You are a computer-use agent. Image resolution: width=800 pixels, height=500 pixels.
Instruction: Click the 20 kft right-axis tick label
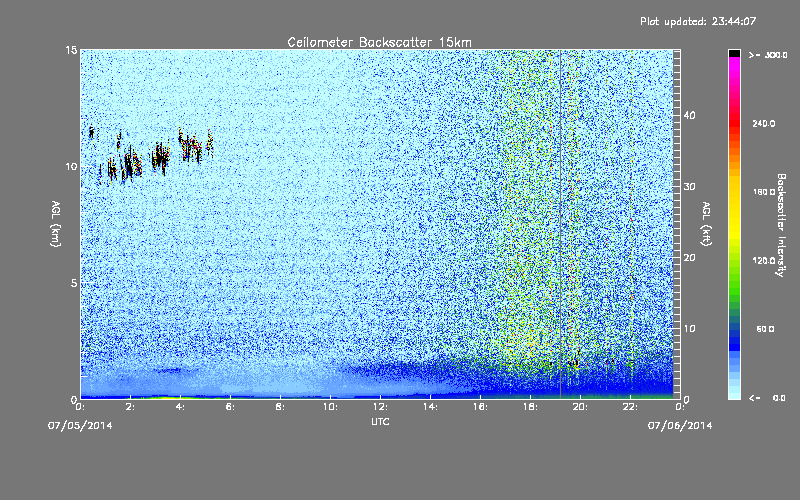(689, 258)
